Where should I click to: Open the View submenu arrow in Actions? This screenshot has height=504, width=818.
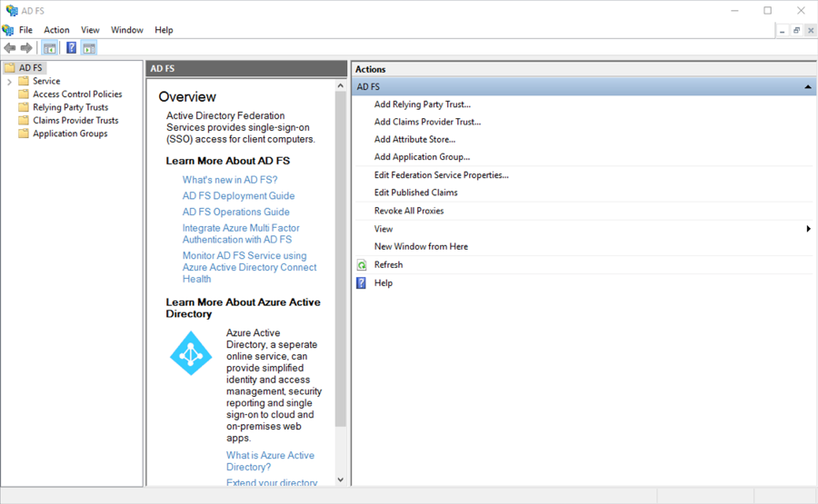808,229
